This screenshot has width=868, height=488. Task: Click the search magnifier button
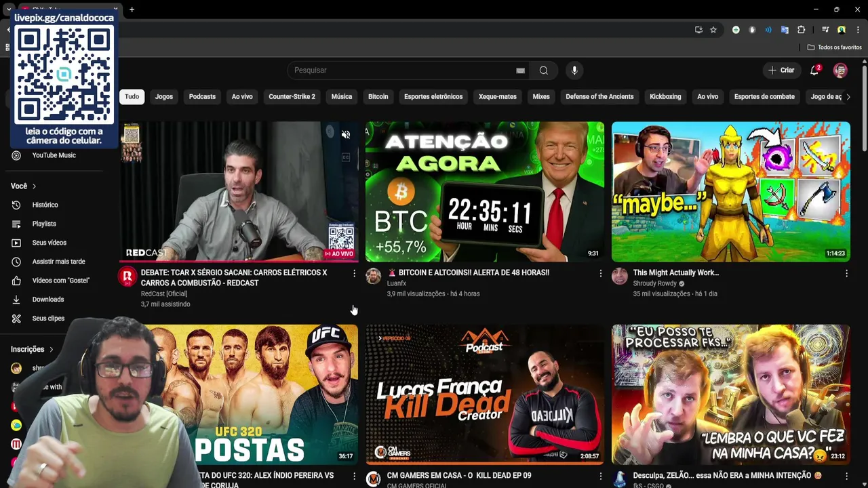tap(543, 70)
